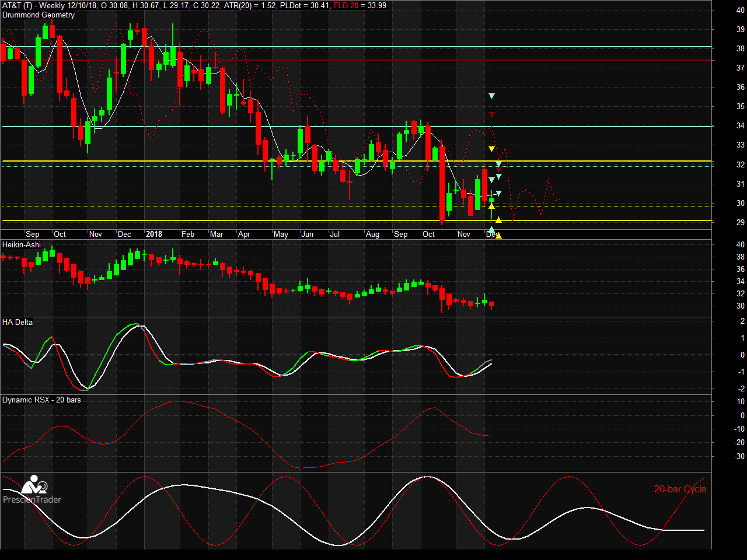Click the 'L 29.17' low value
747x560 pixels.
(177, 5)
